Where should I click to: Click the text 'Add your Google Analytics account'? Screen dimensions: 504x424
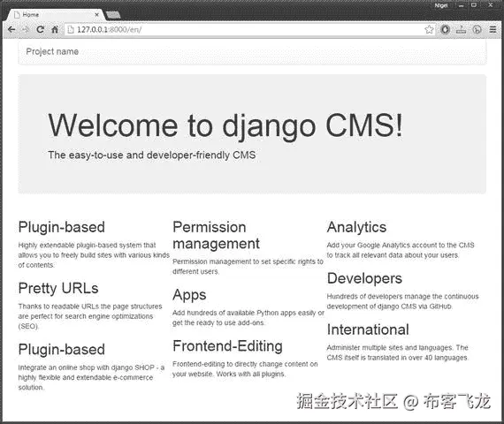tap(385, 245)
